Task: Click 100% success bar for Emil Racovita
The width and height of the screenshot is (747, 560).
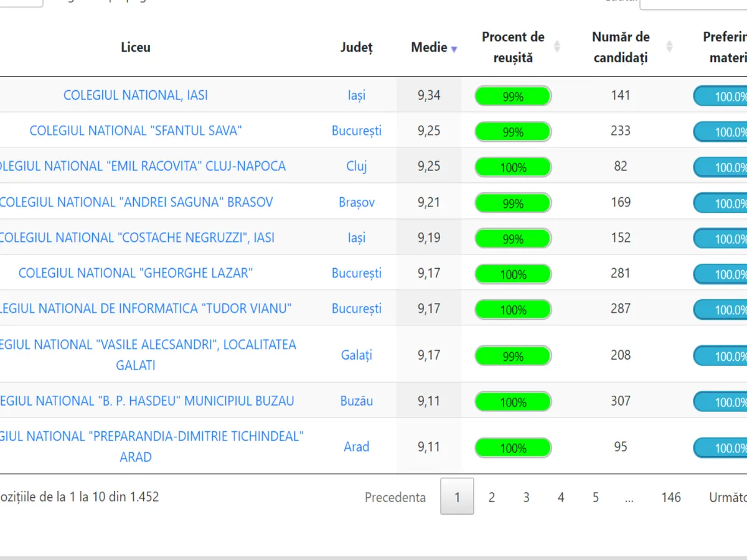Action: [x=513, y=167]
